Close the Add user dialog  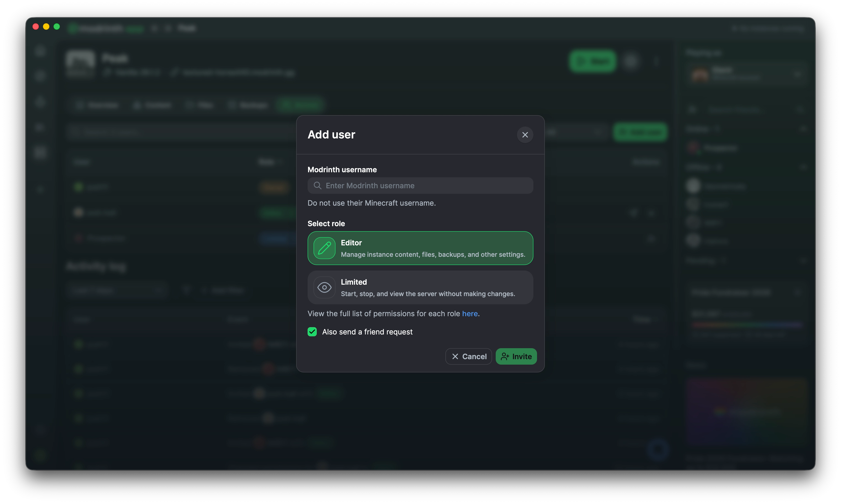[x=525, y=135]
